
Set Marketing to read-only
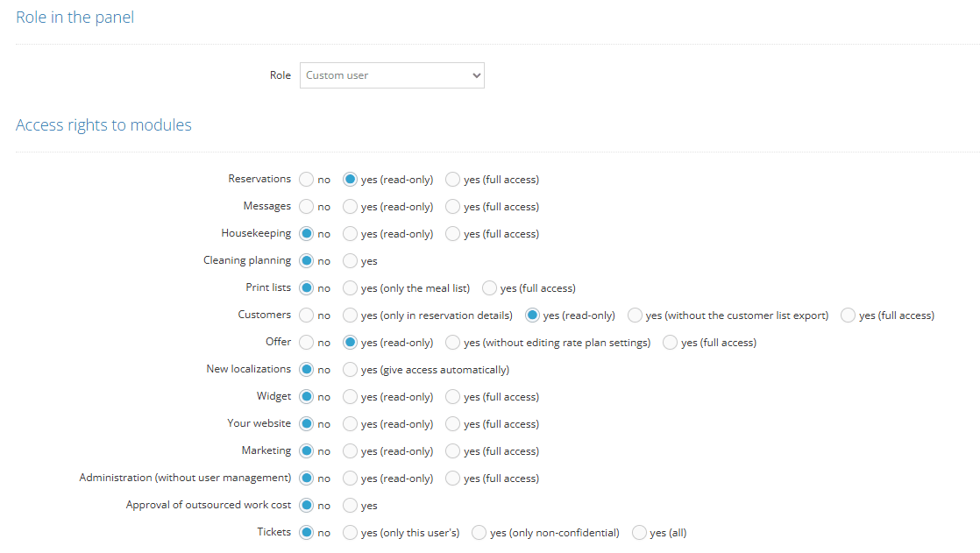(x=351, y=451)
